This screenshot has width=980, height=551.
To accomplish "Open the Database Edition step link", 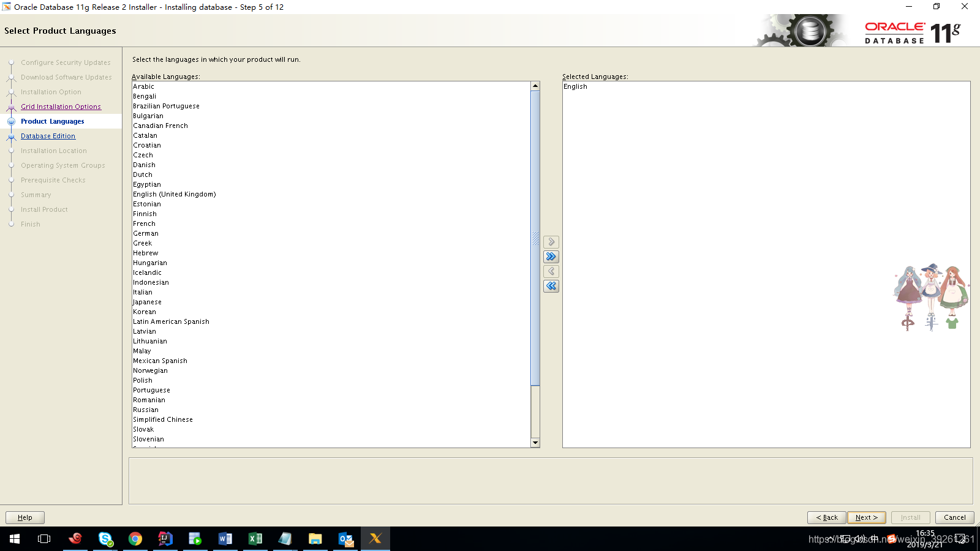I will point(48,136).
